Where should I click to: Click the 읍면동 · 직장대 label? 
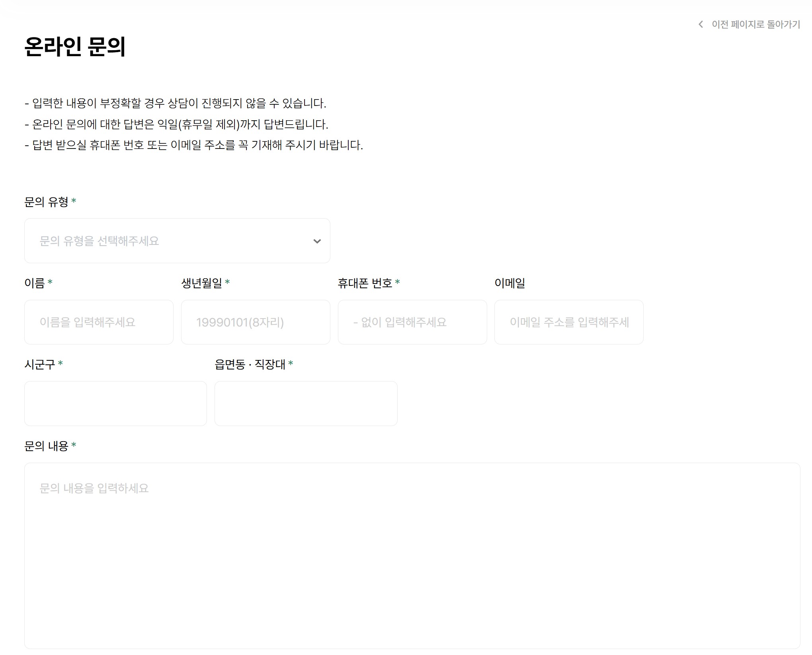pyautogui.click(x=250, y=364)
